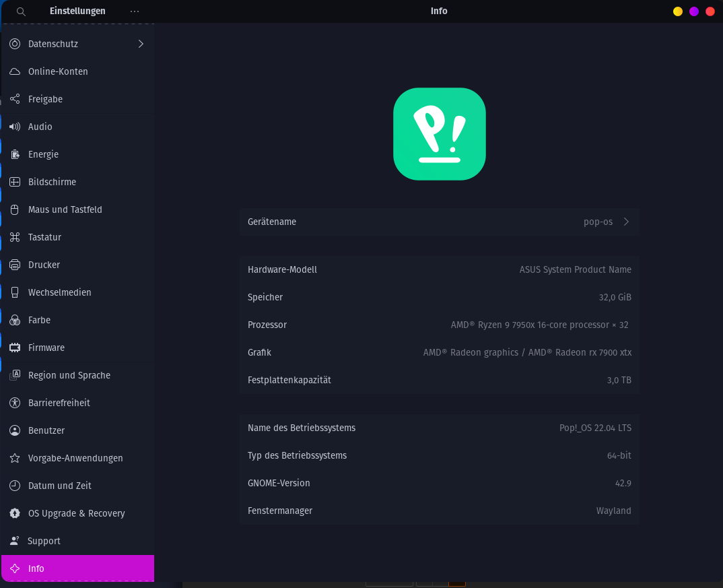The width and height of the screenshot is (723, 588).
Task: Select the highlighted Info entry
Action: pyautogui.click(x=78, y=568)
